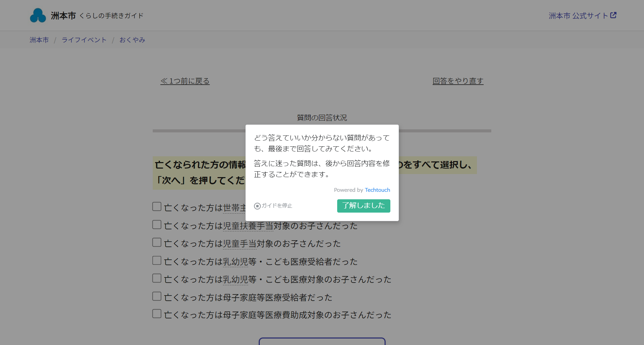Select 母子家庭等医療受給者だった checkbox
This screenshot has width=644, height=345.
(156, 296)
